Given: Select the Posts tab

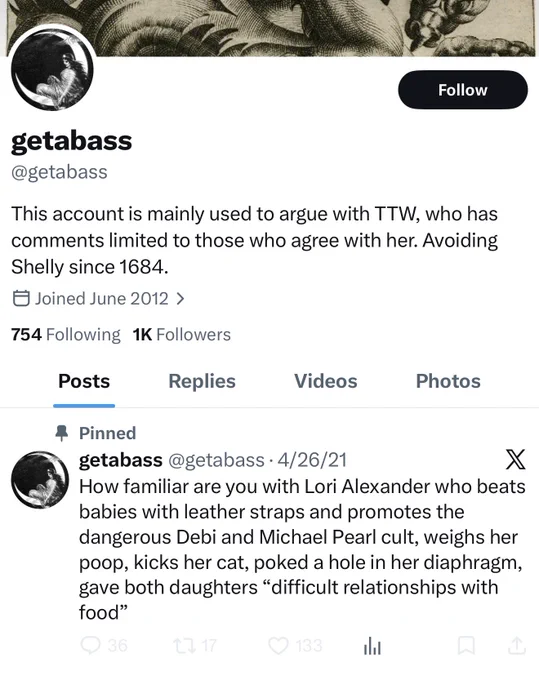Looking at the screenshot, I should click(84, 382).
